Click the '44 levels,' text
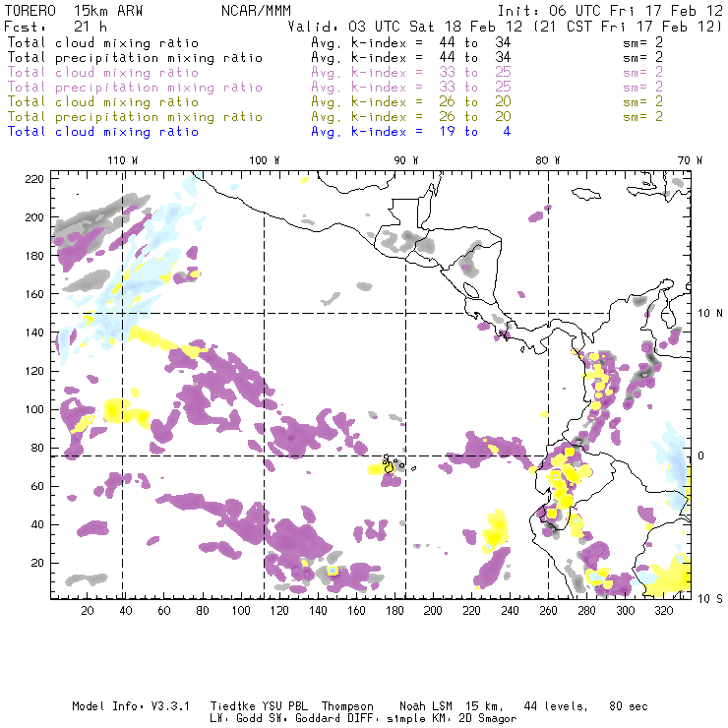The height and width of the screenshot is (728, 728). point(556,706)
